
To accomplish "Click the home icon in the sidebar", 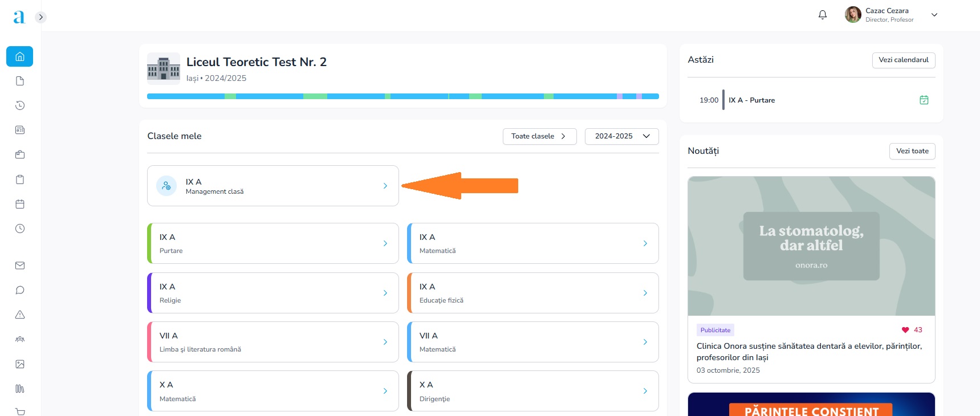I will click(20, 56).
